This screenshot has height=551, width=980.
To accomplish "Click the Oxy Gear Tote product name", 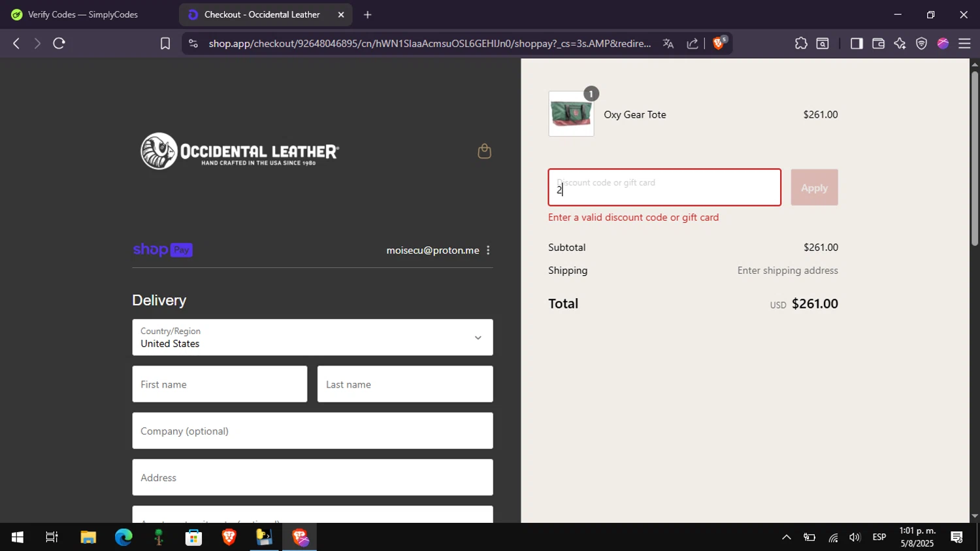I will 635,114.
